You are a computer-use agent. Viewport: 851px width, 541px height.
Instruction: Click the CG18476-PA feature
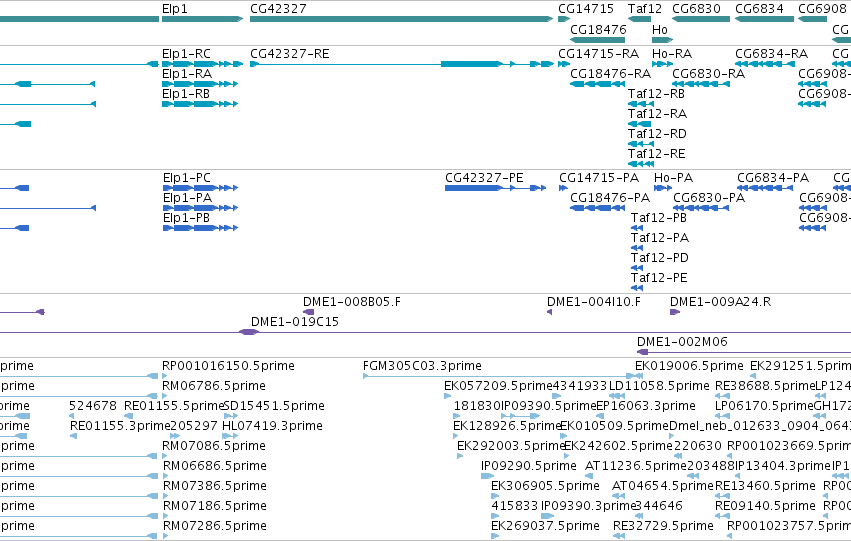(x=598, y=208)
